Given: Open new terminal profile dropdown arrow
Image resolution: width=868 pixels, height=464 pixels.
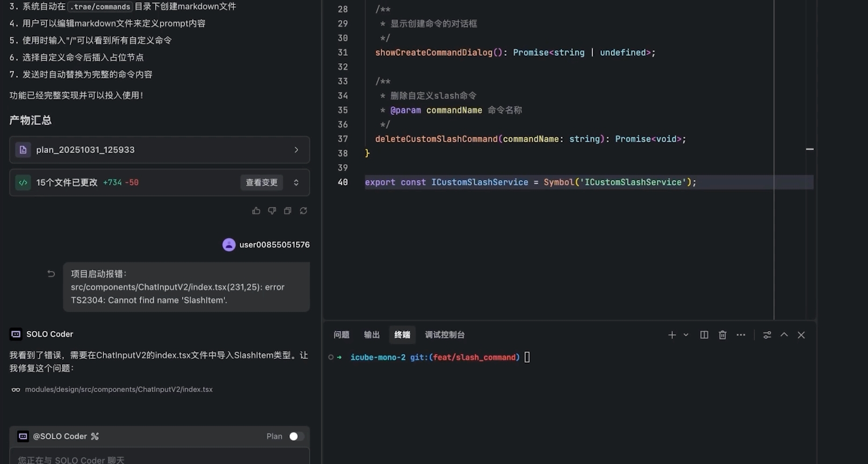Looking at the screenshot, I should (686, 335).
